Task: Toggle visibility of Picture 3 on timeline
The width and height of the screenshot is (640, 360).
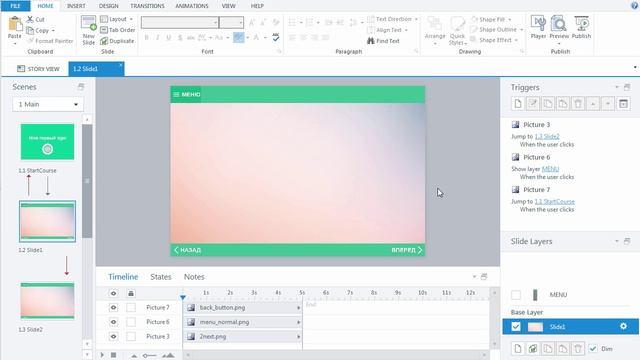Action: click(113, 336)
